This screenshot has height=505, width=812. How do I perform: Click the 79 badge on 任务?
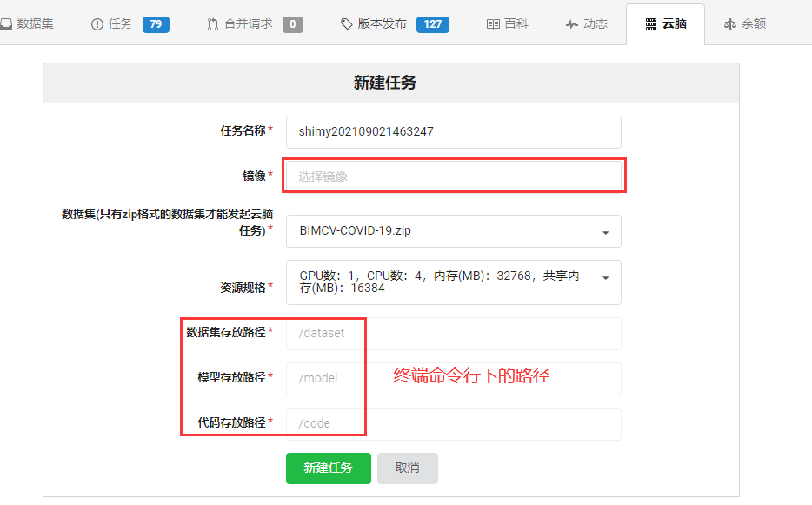point(156,24)
